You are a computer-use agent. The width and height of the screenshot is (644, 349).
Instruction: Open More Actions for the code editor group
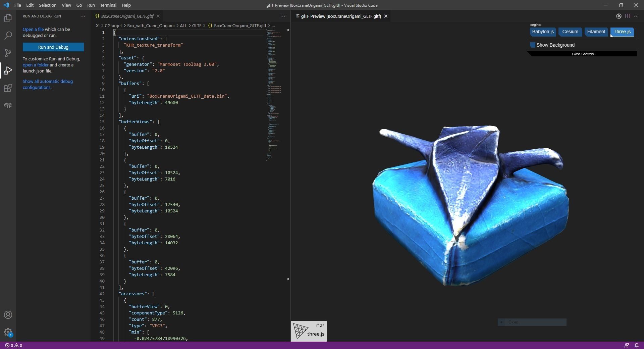283,16
